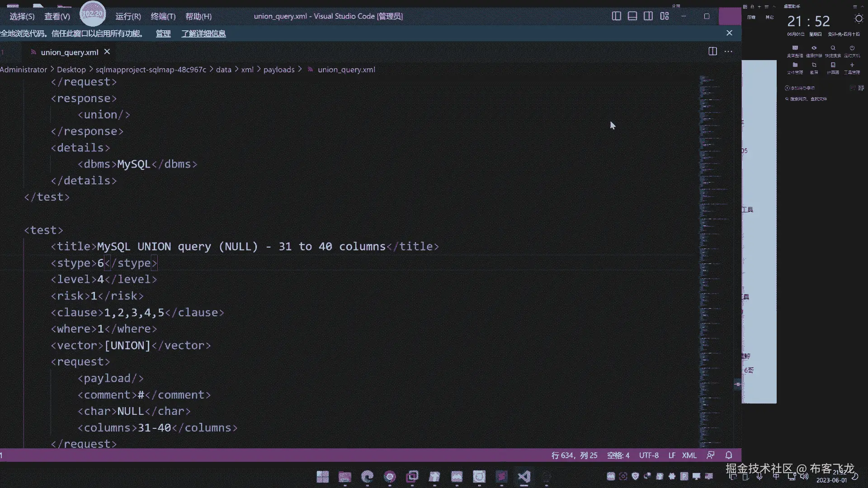Open the customize layout icon
The width and height of the screenshot is (868, 488).
(665, 16)
